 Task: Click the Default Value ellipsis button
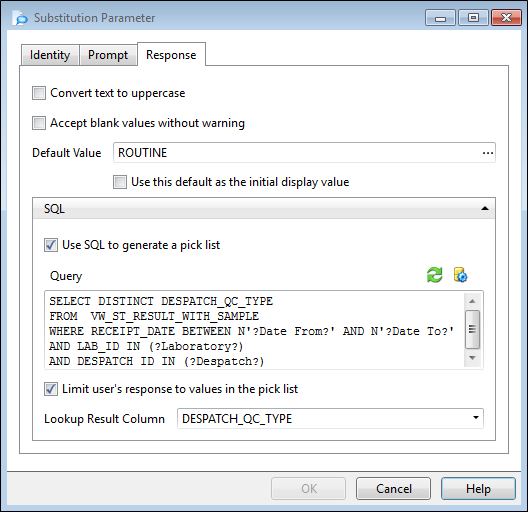[x=488, y=153]
